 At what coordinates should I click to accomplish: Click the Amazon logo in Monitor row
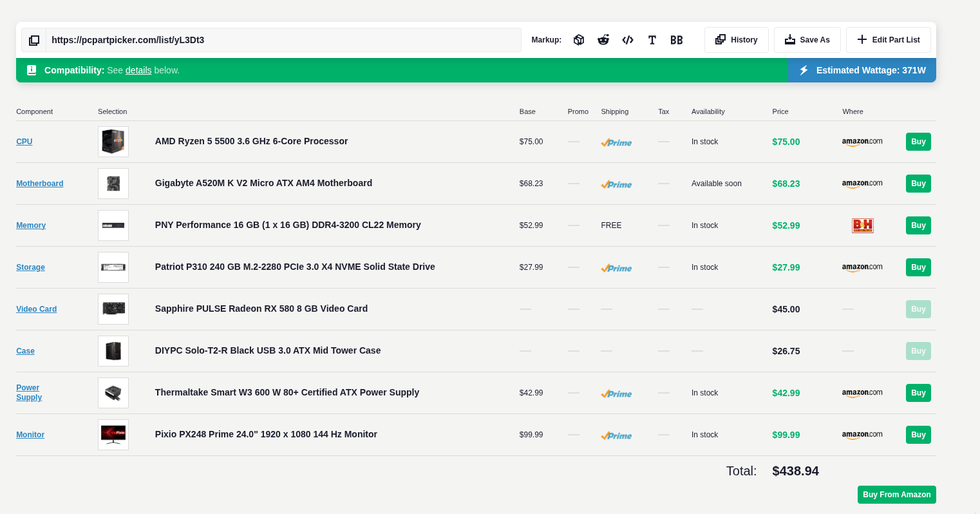(x=862, y=435)
